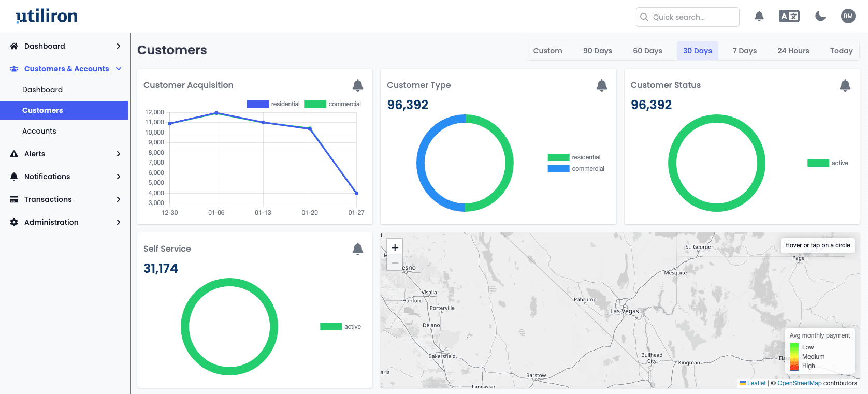Image resolution: width=868 pixels, height=394 pixels.
Task: Click the Customers & Accounts people icon
Action: pyautogui.click(x=14, y=69)
